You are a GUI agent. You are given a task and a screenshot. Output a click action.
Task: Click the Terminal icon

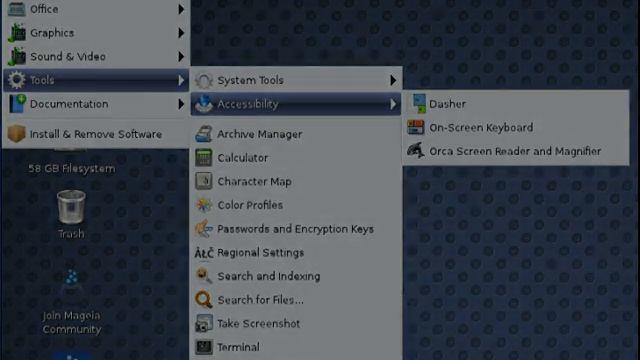(x=204, y=347)
